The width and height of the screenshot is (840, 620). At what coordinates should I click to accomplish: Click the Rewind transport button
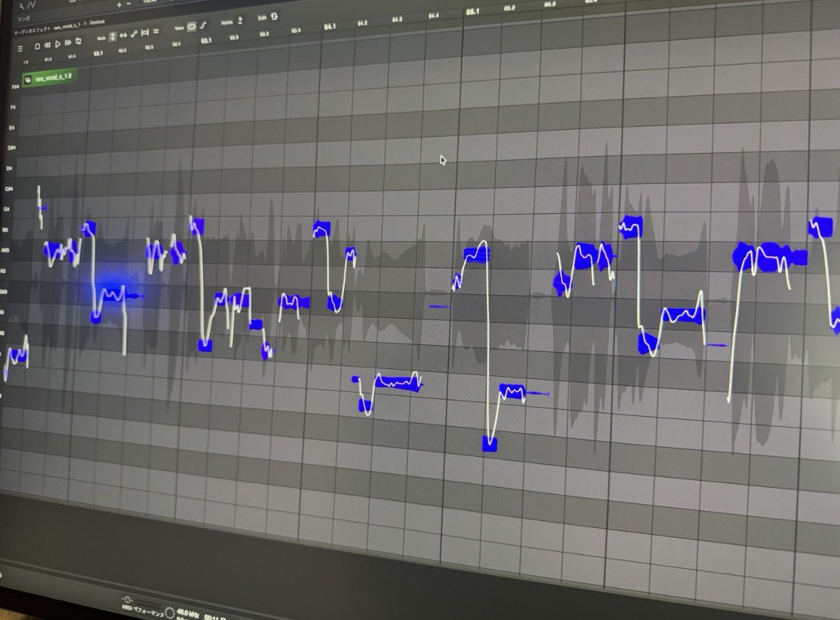[47, 45]
